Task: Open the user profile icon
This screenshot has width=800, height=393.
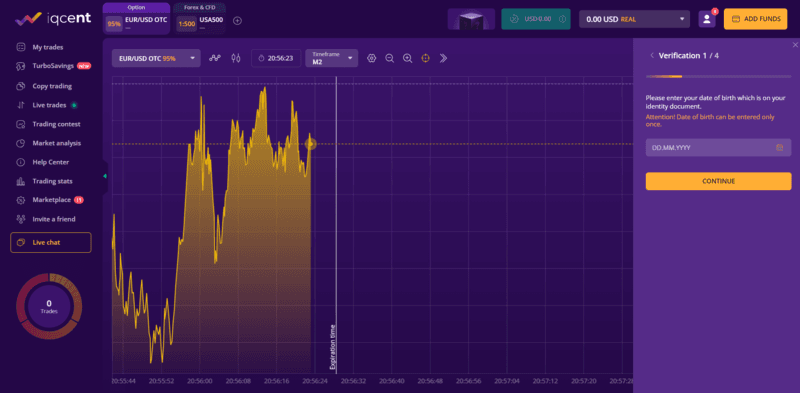Action: 707,19
